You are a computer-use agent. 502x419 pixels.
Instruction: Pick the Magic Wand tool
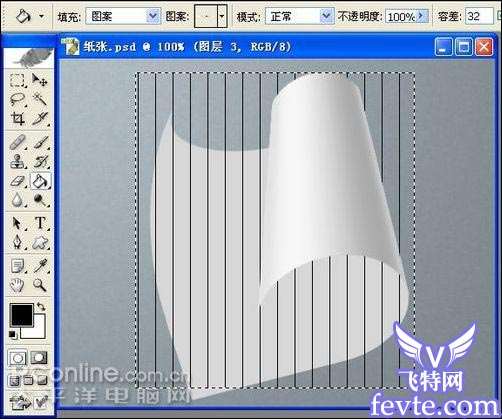tap(40, 99)
